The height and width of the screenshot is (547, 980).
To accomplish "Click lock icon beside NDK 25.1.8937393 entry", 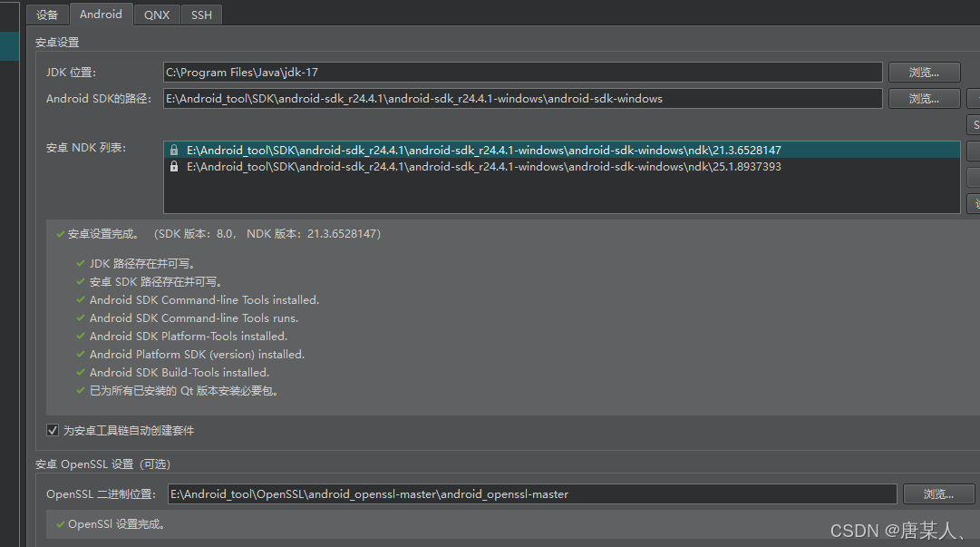I will tap(173, 166).
